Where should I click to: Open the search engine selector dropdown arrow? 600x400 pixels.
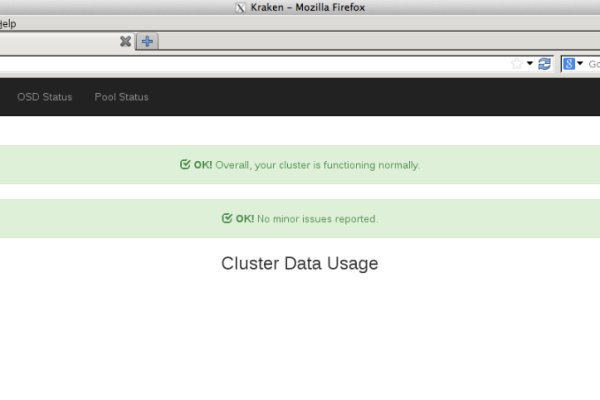pyautogui.click(x=579, y=64)
